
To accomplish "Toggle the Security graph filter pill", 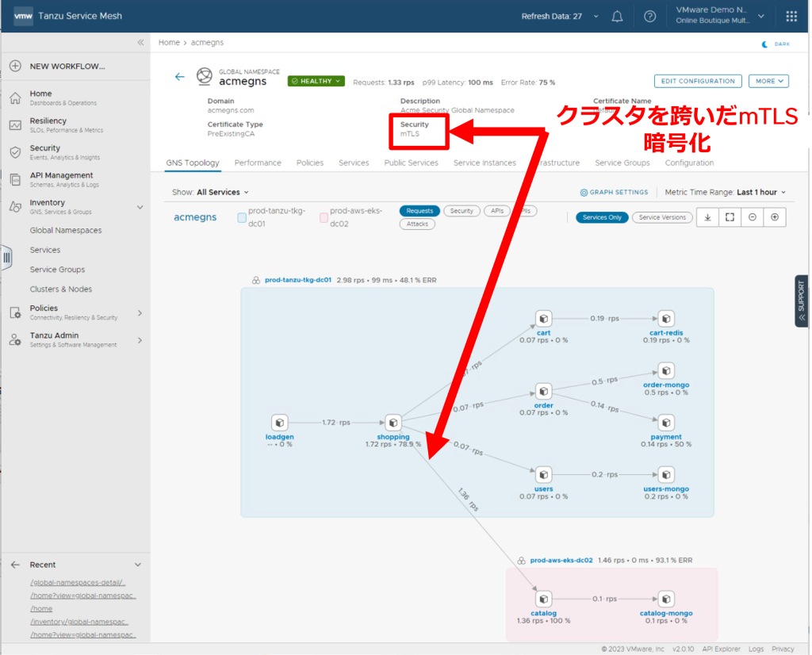I will [x=462, y=211].
